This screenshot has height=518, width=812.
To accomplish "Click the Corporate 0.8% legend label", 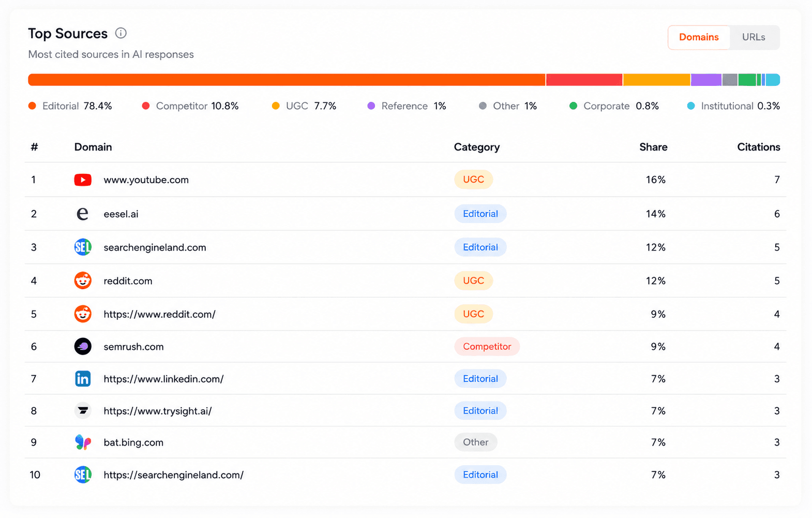I will pyautogui.click(x=621, y=106).
